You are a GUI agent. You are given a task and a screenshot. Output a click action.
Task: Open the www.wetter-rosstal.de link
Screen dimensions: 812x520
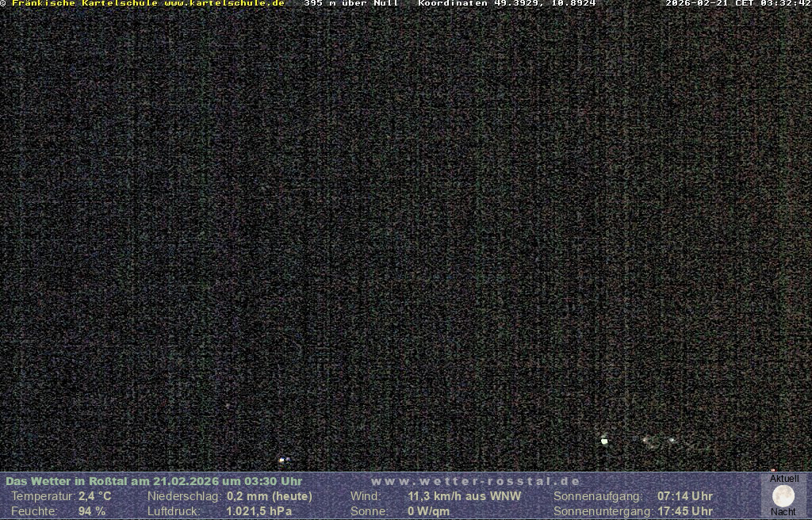pos(476,481)
